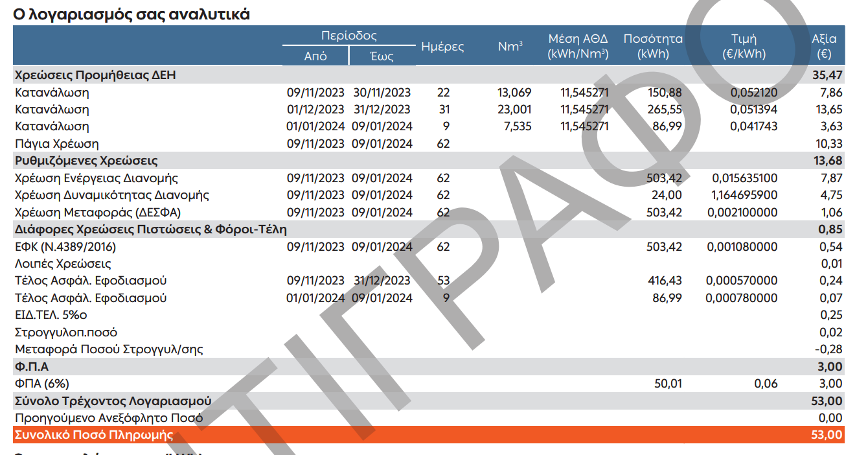The height and width of the screenshot is (455, 868).
Task: Click the "ΕΙΔ.ΤΕΛ. 5%ο" label
Action: pos(51,315)
